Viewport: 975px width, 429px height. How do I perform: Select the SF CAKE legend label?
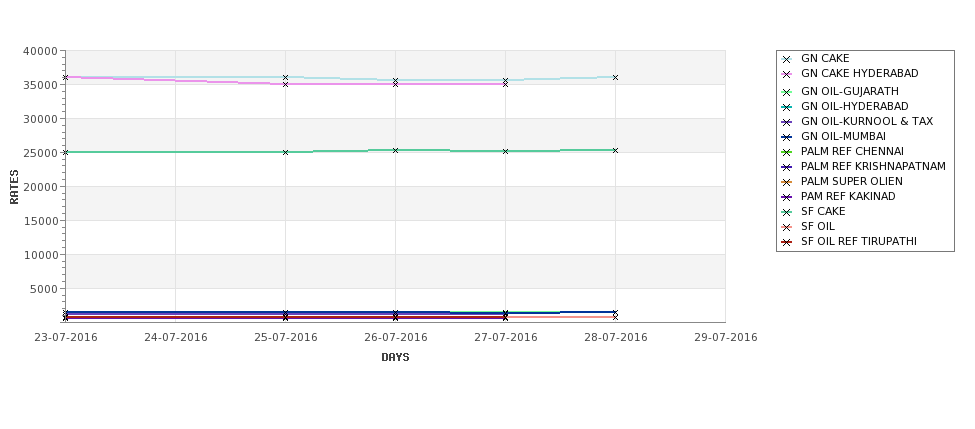[823, 211]
